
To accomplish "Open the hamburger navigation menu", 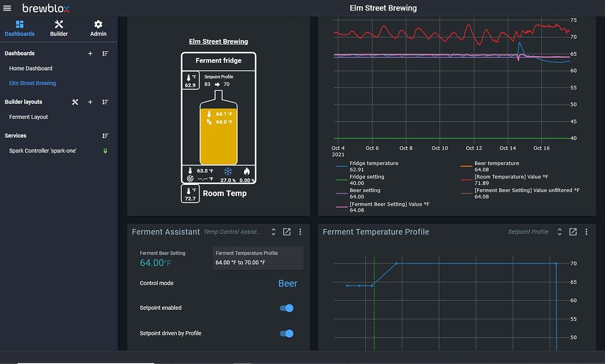I will [8, 8].
